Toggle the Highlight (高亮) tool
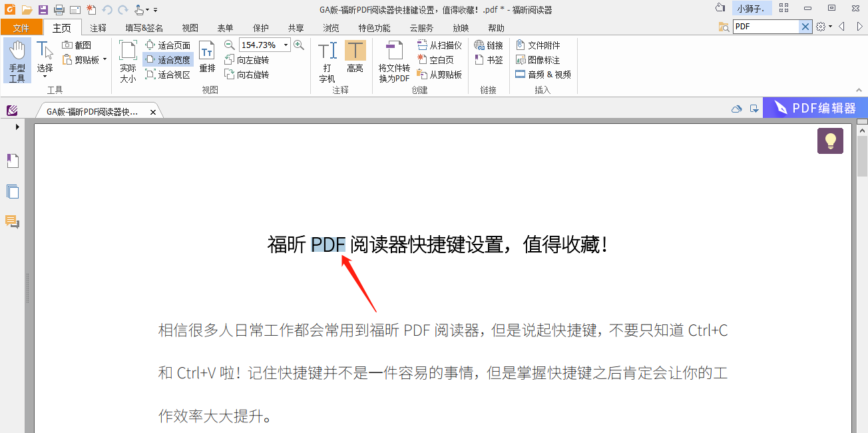 pyautogui.click(x=355, y=57)
